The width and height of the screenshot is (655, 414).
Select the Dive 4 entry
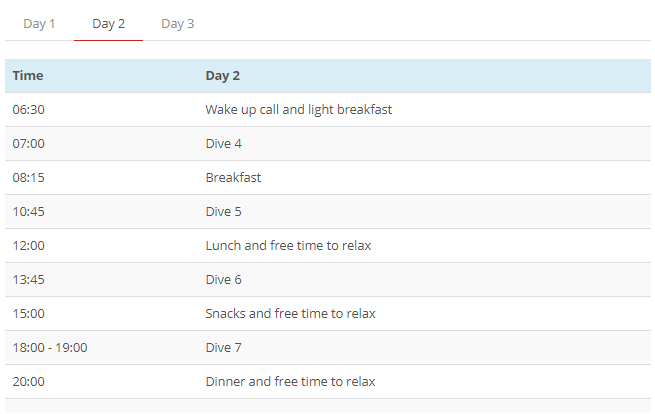pos(223,144)
